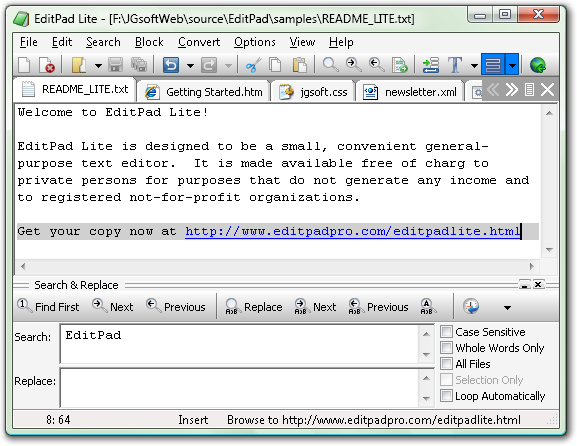Expand the Undo history dropdown arrow
The image size is (577, 446).
click(190, 66)
